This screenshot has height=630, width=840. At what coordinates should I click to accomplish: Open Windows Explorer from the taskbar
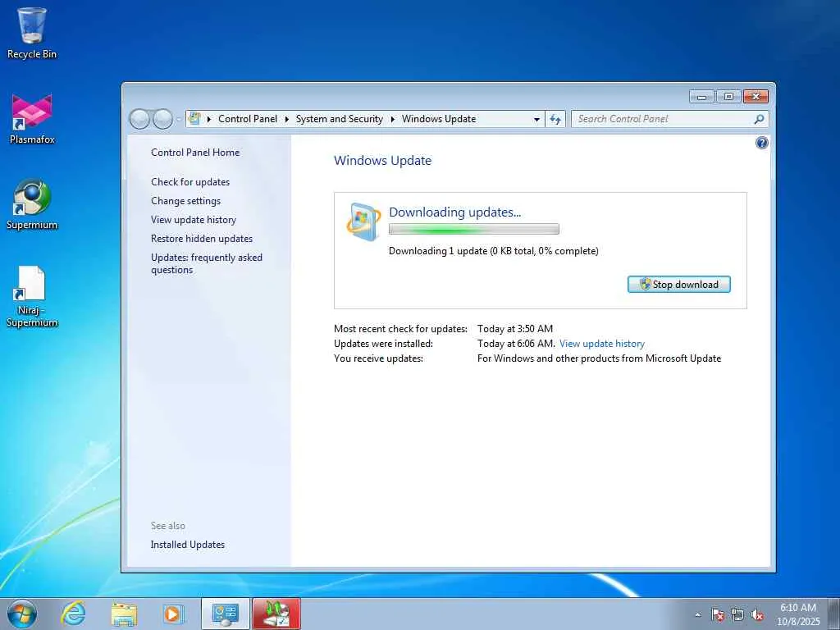pos(124,614)
